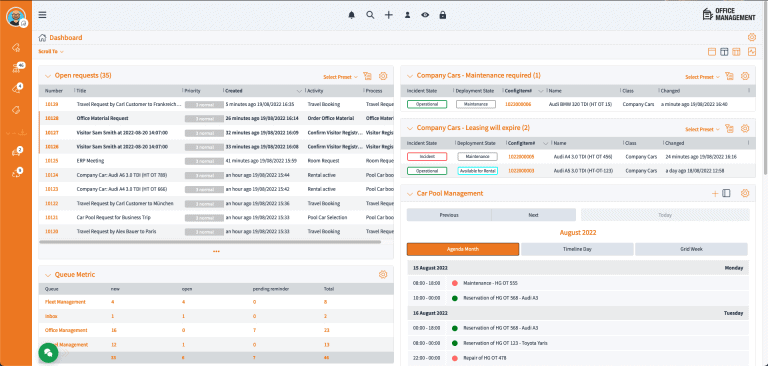
Task: Open Select Preset dropdown in Open requests
Action: [x=340, y=77]
